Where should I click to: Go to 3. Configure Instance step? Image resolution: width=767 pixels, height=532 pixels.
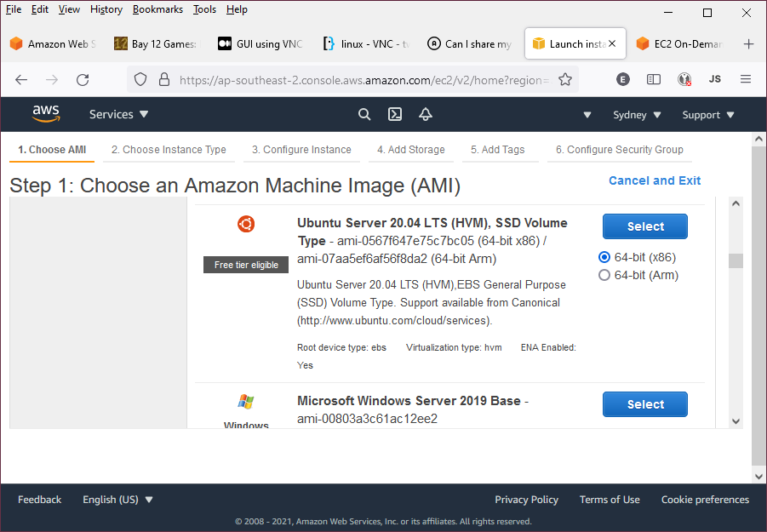[x=302, y=150]
